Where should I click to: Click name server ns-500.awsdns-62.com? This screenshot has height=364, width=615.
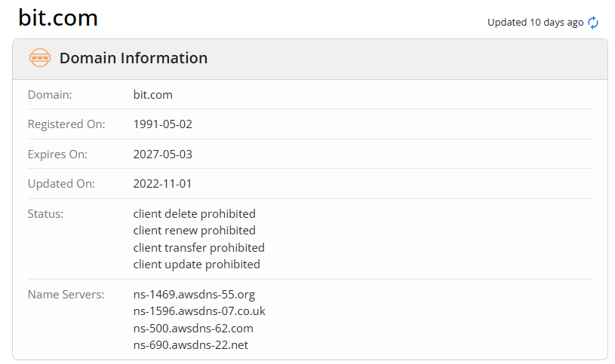[193, 329]
